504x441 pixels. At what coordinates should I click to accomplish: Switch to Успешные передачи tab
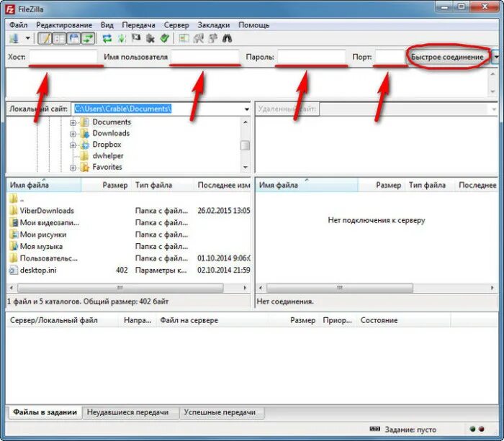point(222,412)
